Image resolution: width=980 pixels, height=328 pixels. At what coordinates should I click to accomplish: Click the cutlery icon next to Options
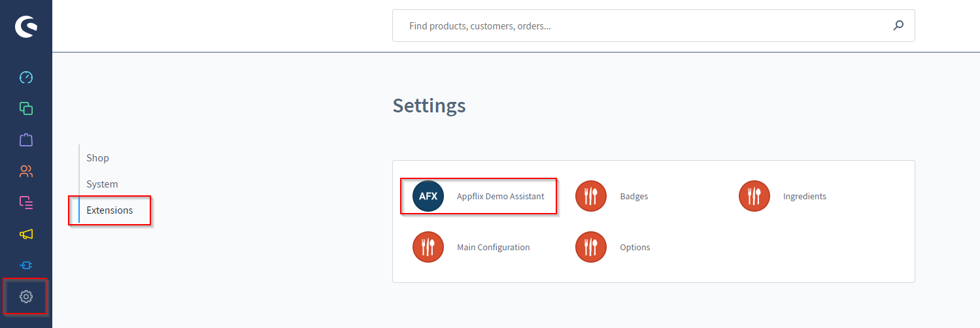coord(591,248)
